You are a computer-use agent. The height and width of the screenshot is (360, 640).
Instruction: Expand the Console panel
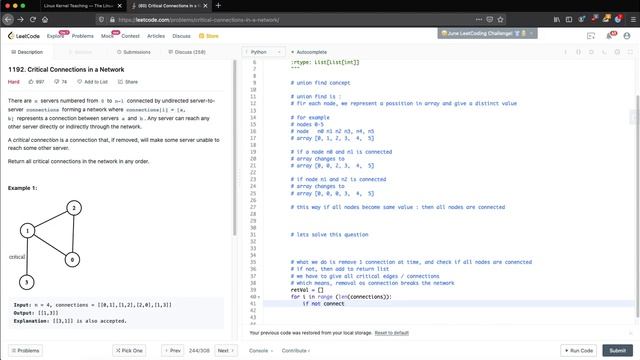261,351
